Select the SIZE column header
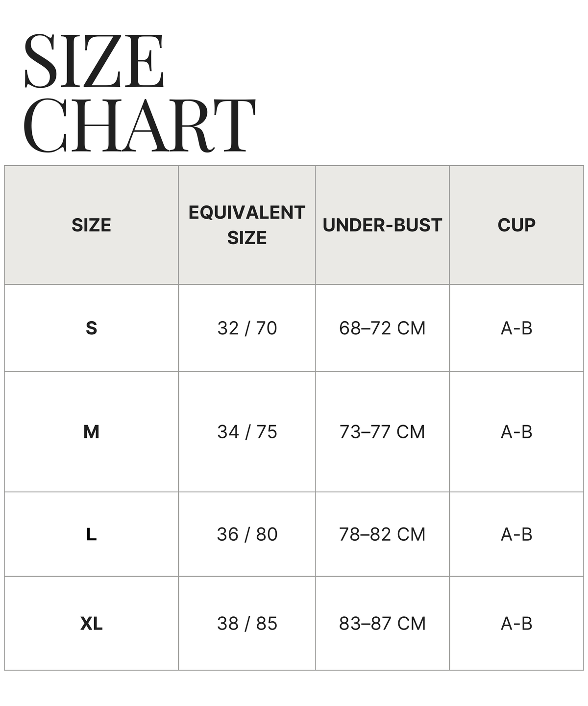The width and height of the screenshot is (588, 706). [91, 225]
